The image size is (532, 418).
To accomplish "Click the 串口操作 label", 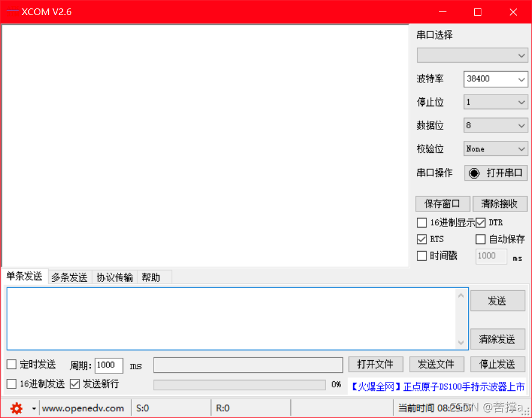I will pyautogui.click(x=434, y=173).
